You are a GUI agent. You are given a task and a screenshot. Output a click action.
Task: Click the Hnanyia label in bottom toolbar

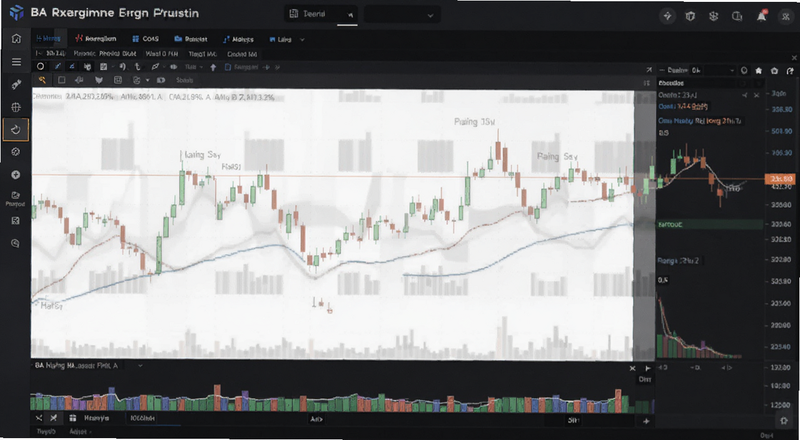(97, 418)
